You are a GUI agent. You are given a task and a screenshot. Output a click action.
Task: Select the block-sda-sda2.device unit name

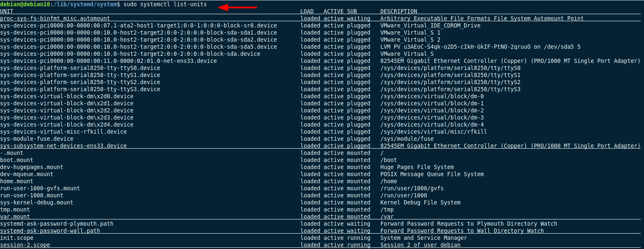138,40
